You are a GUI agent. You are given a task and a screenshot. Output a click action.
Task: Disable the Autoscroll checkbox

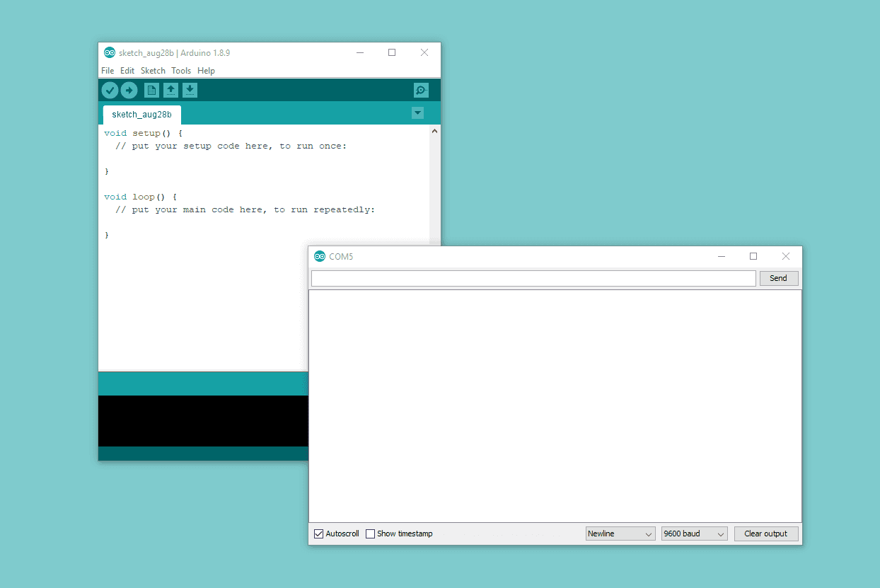[x=319, y=534]
